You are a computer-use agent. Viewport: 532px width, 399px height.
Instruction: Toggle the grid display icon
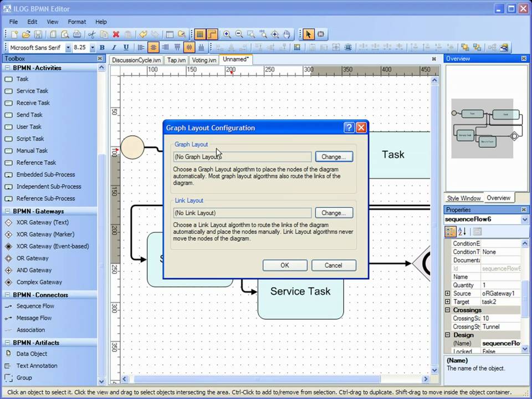click(x=200, y=34)
